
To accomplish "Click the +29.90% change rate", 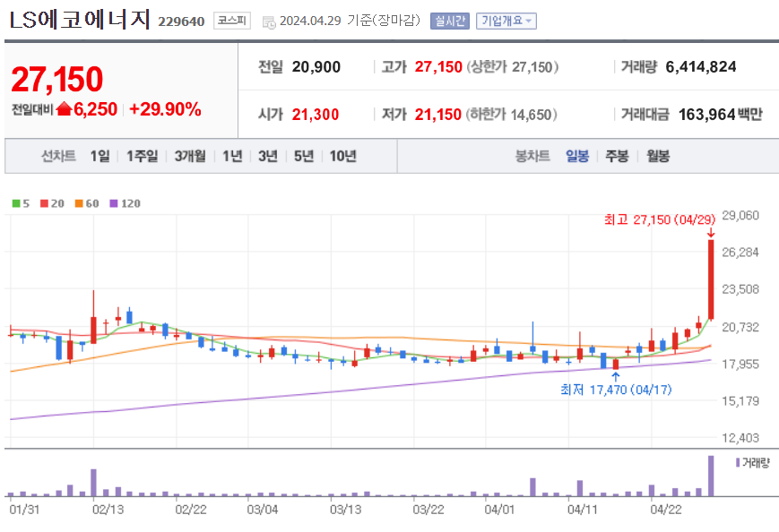I will (165, 109).
